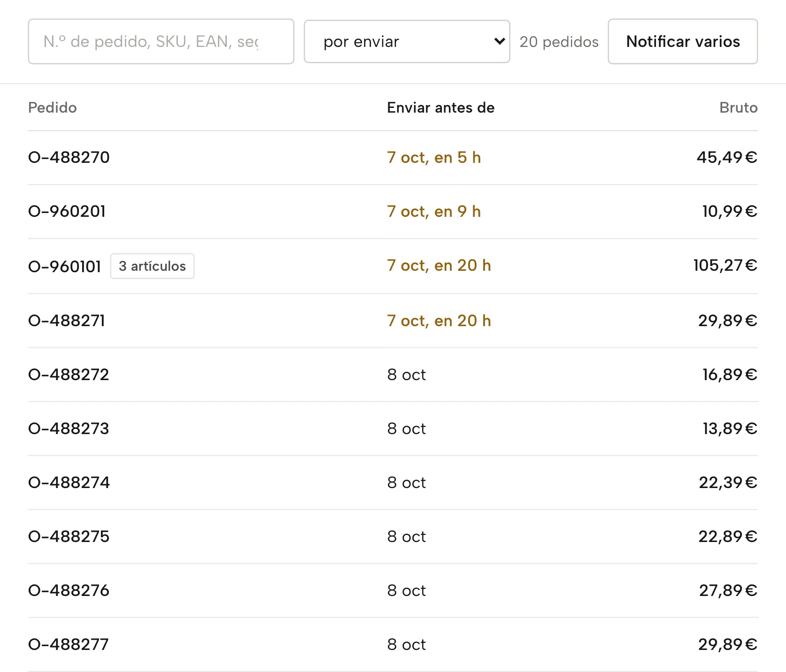Click the '8 oct' date for O-488277
The height and width of the screenshot is (672, 786).
(x=407, y=644)
